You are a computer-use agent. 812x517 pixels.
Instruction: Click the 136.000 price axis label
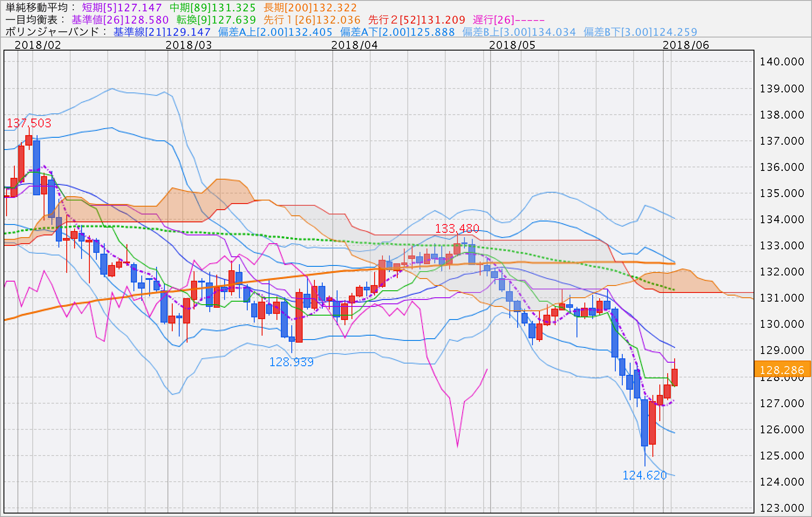point(782,167)
